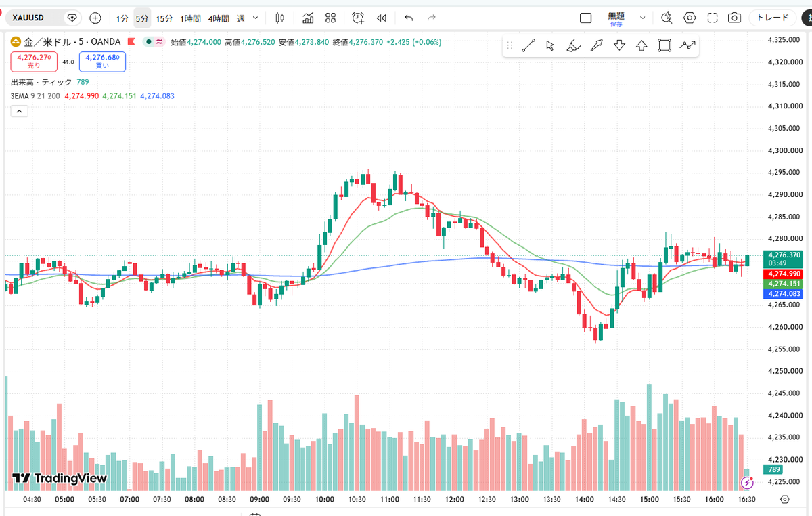Select the trend line drawing tool
Screen dimensions: 812x516
point(528,45)
